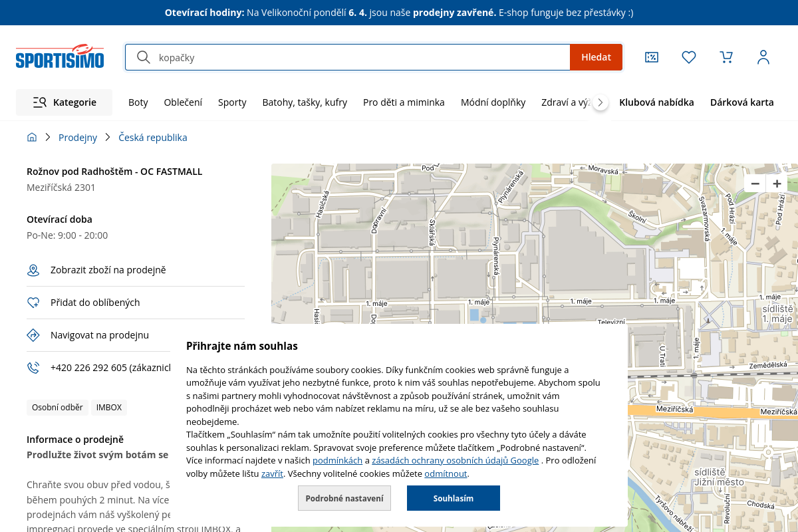Click the home icon in breadcrumbs
This screenshot has width=798, height=532.
[x=32, y=138]
